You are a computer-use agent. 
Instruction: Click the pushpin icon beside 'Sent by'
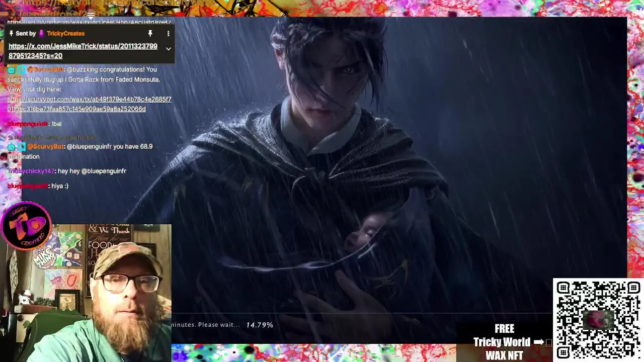(x=11, y=33)
